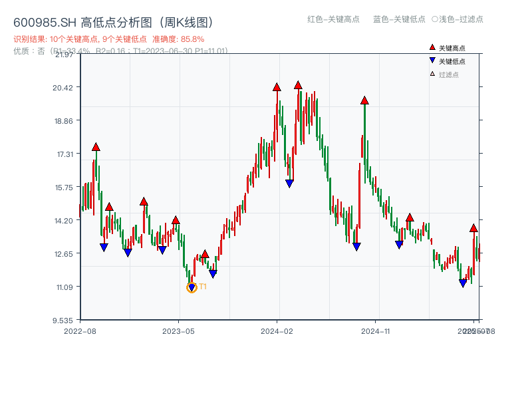Click the orange T1 circle marker
Viewport: 532px width, 399px height.
click(192, 287)
